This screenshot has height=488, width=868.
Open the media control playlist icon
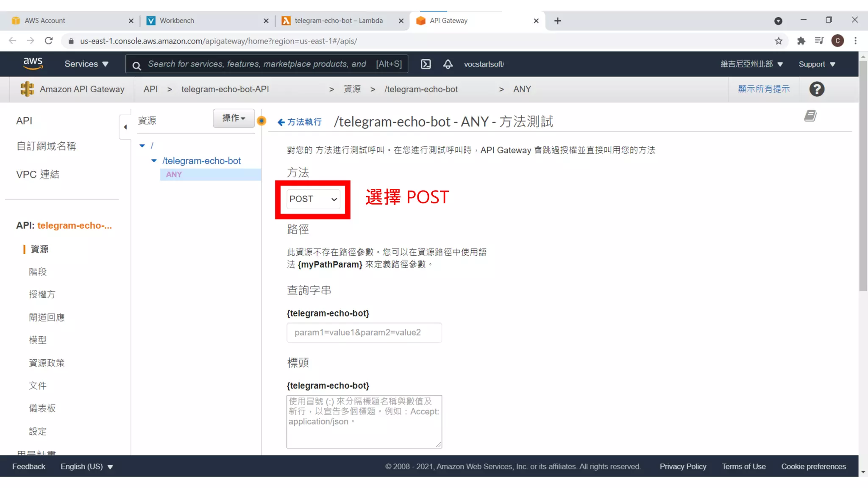pos(819,41)
